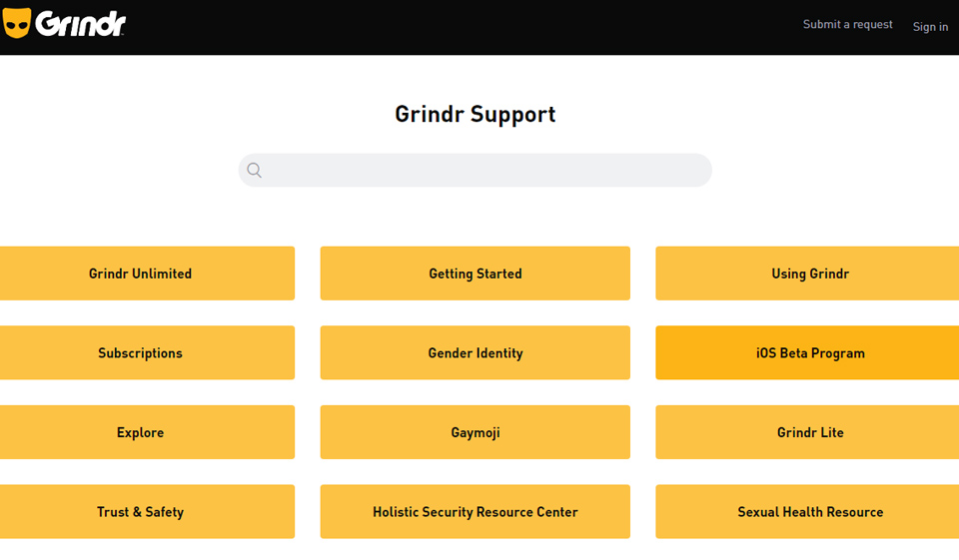959x560 pixels.
Task: View the Sexual Health Resource category
Action: pos(809,512)
